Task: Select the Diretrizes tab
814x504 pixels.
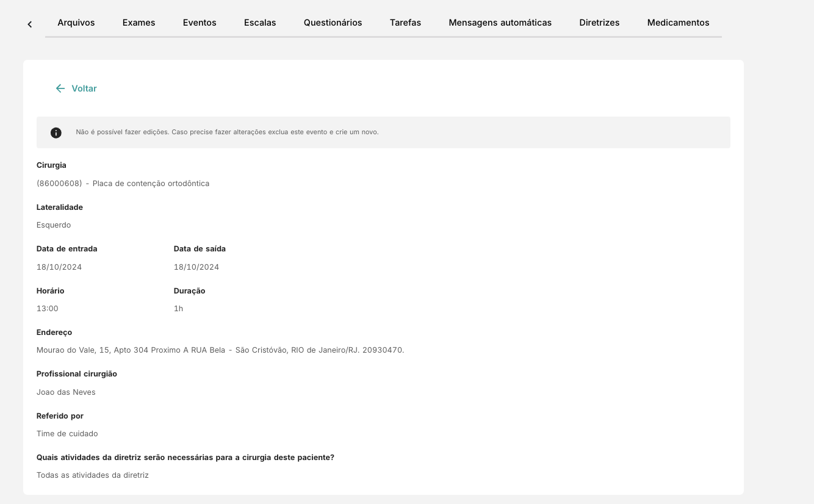Action: click(599, 23)
